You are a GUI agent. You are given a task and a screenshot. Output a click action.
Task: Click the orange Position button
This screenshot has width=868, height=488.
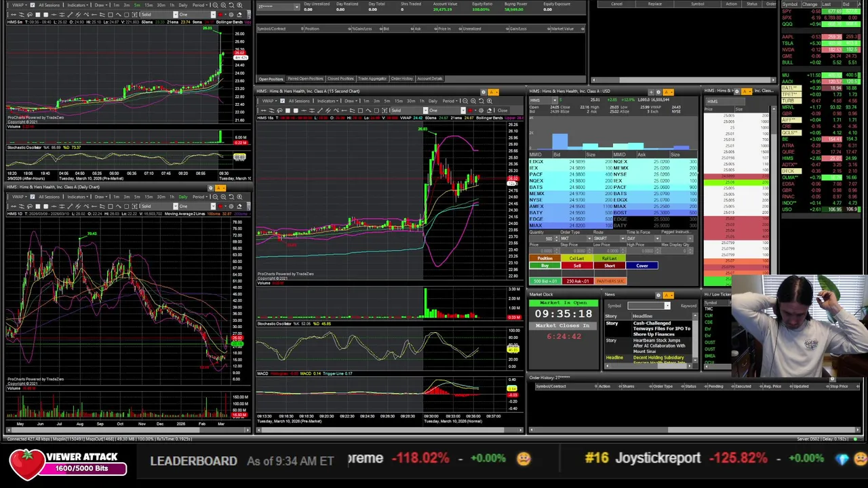pyautogui.click(x=545, y=258)
